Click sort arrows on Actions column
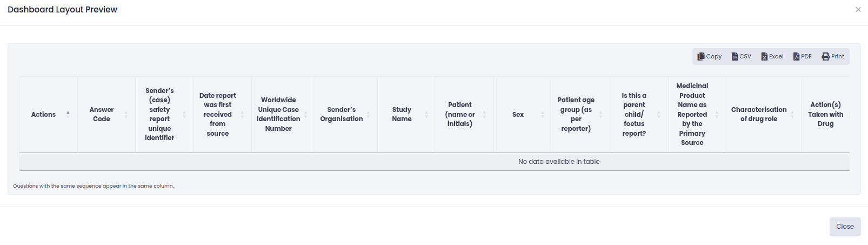The height and width of the screenshot is (245, 868). (x=68, y=114)
